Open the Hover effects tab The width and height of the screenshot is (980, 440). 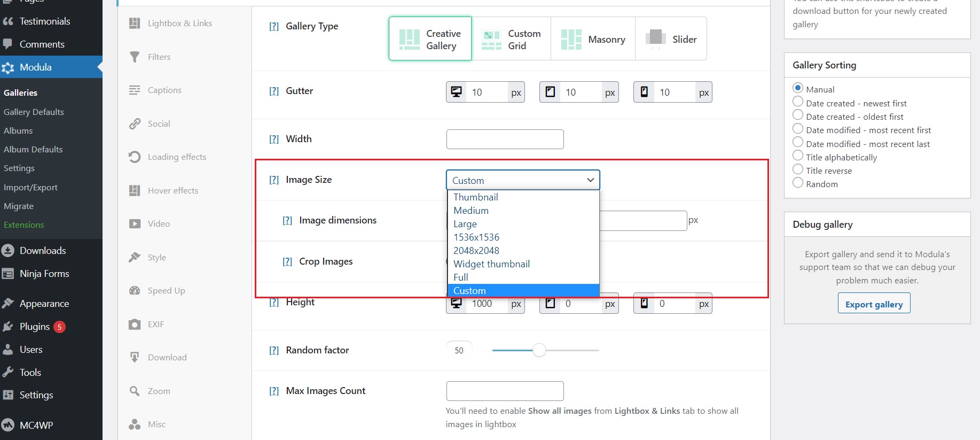click(x=185, y=190)
